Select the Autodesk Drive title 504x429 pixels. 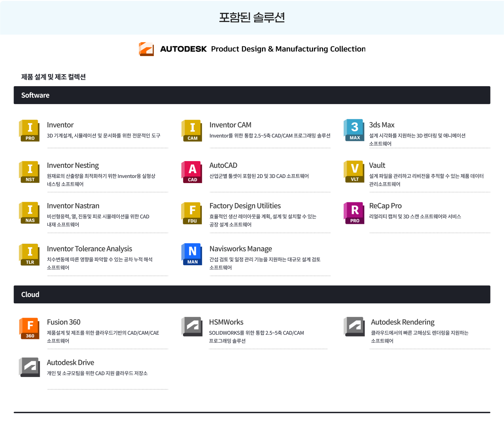click(x=71, y=363)
